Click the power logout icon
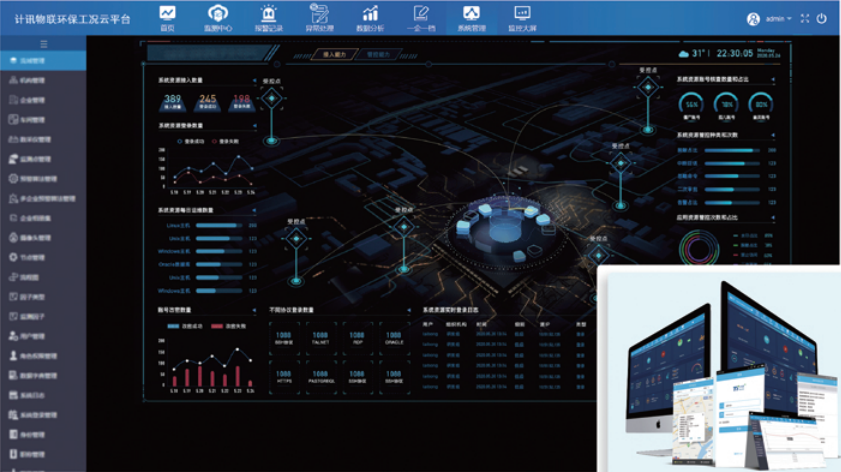This screenshot has height=472, width=841. (822, 19)
